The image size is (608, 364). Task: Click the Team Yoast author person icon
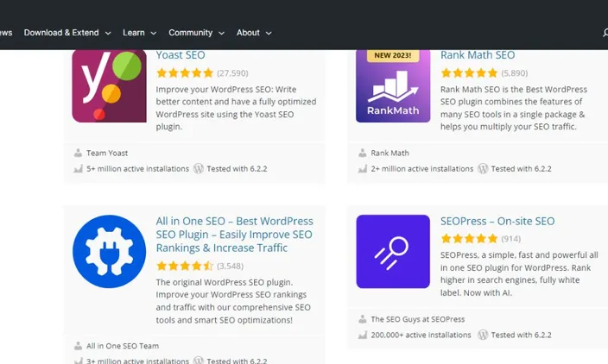point(78,153)
